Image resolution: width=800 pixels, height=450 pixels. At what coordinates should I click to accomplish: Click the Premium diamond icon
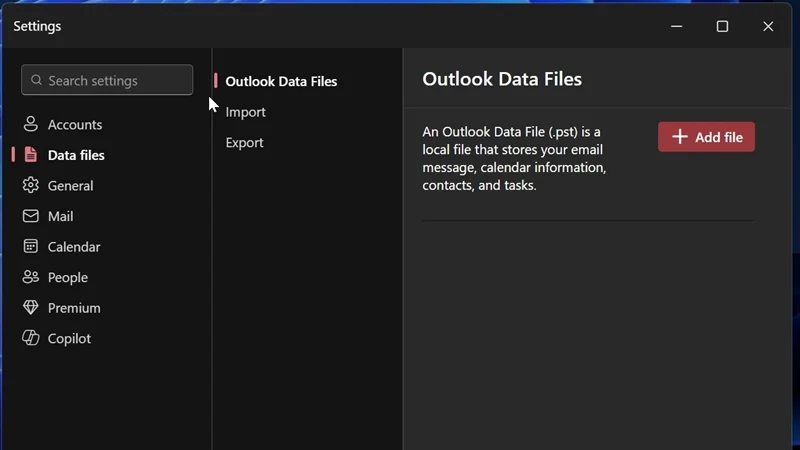31,307
